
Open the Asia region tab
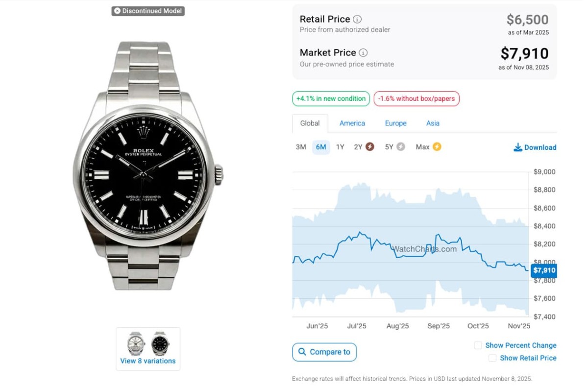433,123
